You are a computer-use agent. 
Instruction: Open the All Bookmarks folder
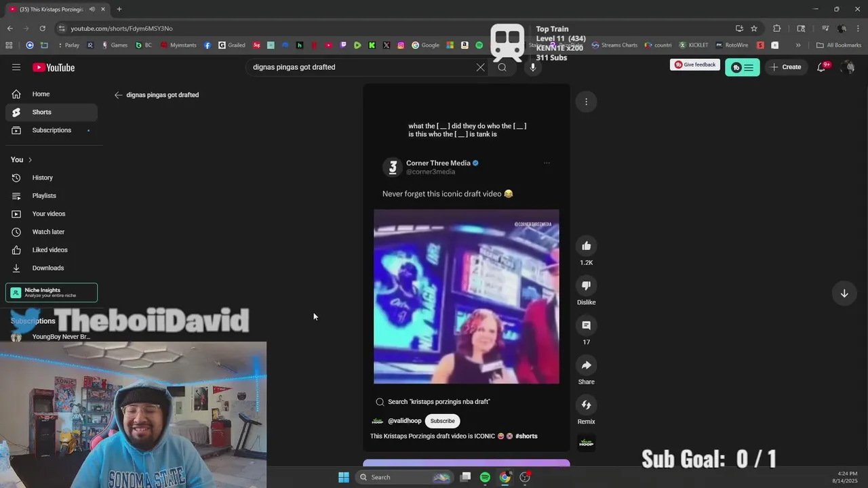839,45
